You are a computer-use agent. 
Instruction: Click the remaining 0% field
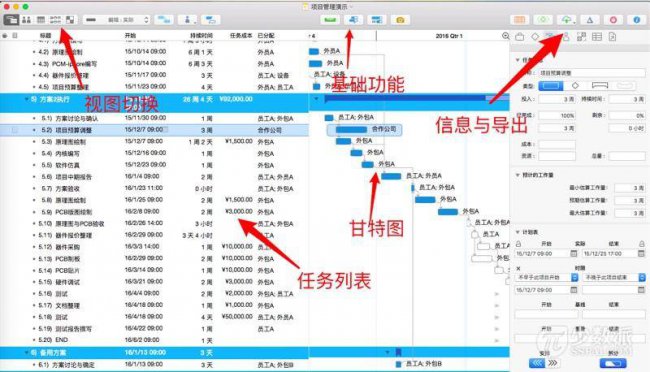tap(627, 116)
